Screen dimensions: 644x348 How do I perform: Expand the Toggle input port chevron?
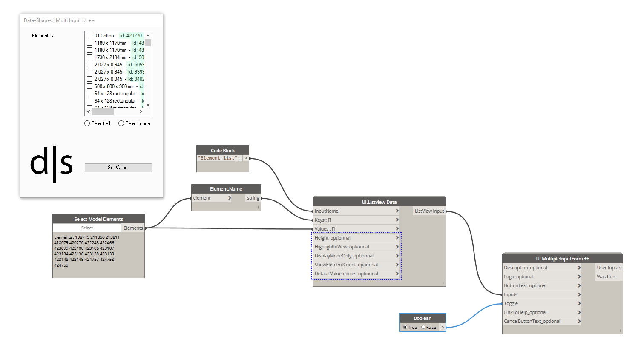point(579,303)
